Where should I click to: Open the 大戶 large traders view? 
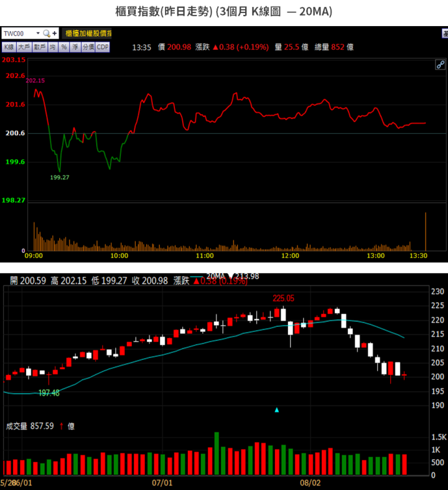24,47
